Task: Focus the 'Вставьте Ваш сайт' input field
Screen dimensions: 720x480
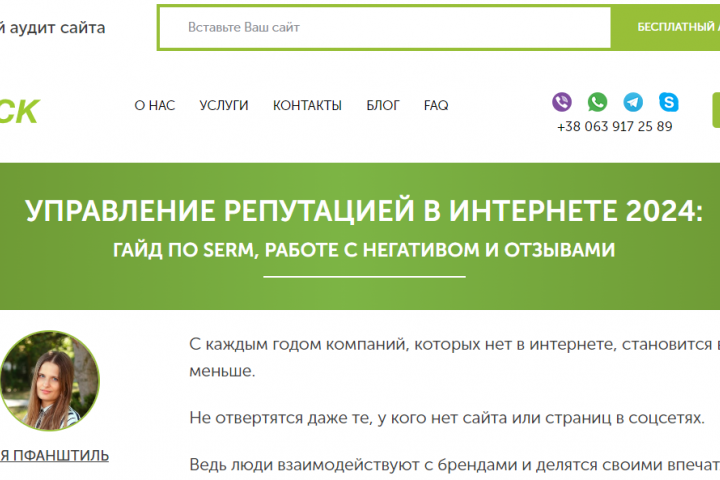Action: coord(385,28)
